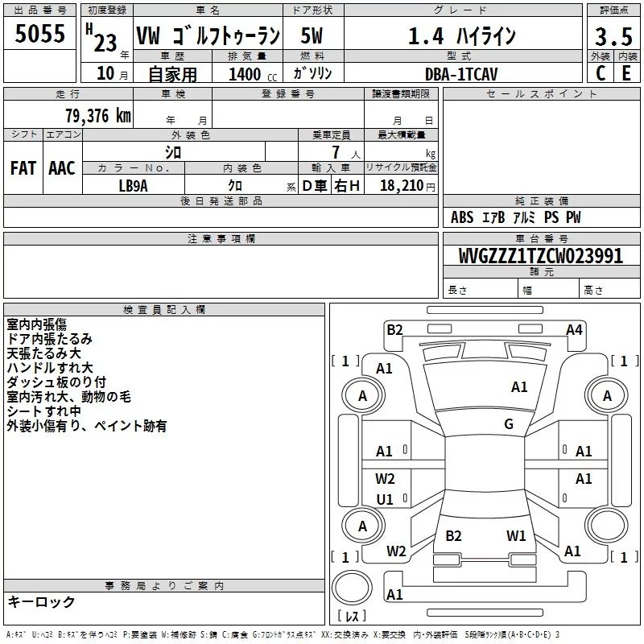The image size is (644, 644).
Task: Select chassis number WVGZZZ1TZCW023991
Action: [540, 256]
